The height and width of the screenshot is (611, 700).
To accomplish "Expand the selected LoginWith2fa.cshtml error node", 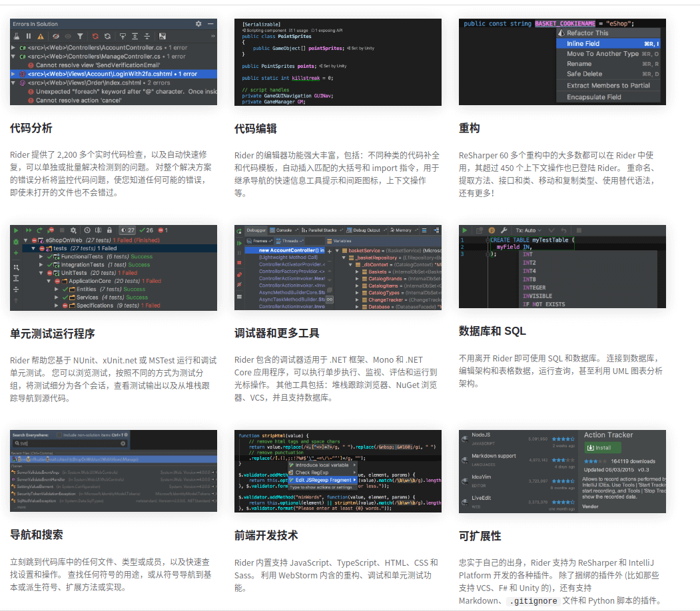I will pos(13,74).
